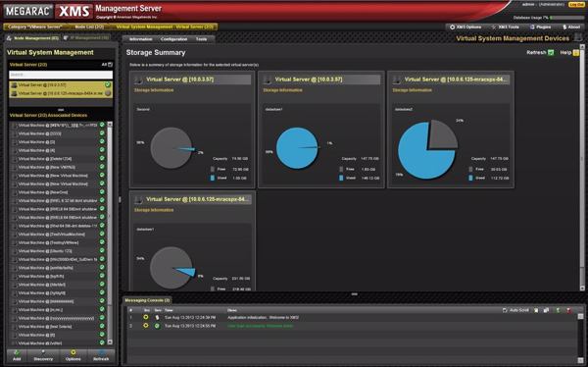Go to Node List (2/2) breadcrumb
Screen dimensions: 588x367
click(x=89, y=27)
